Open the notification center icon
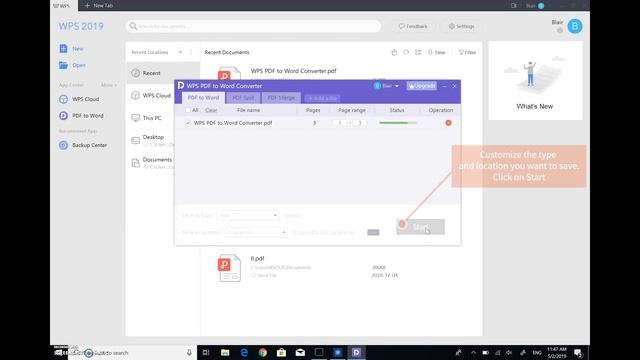The image size is (640, 360). (578, 353)
